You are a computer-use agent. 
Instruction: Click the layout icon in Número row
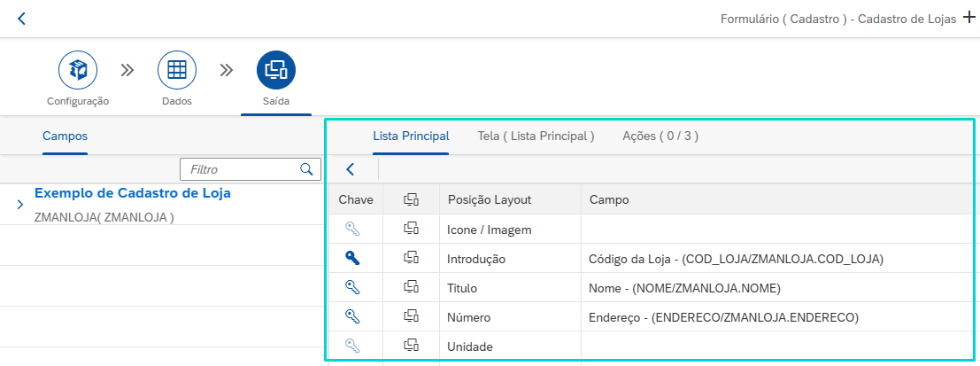tap(411, 317)
